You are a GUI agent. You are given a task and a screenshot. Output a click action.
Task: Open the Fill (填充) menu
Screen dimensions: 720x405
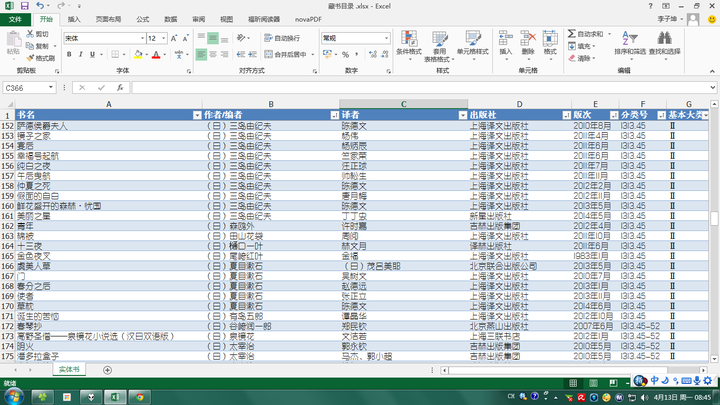pos(580,46)
